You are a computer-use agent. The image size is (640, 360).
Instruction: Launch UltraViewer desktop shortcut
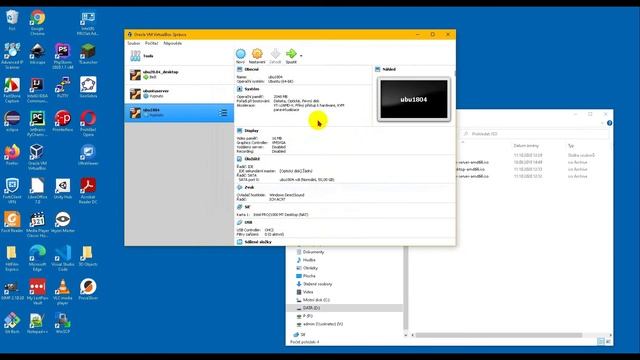pos(88,155)
